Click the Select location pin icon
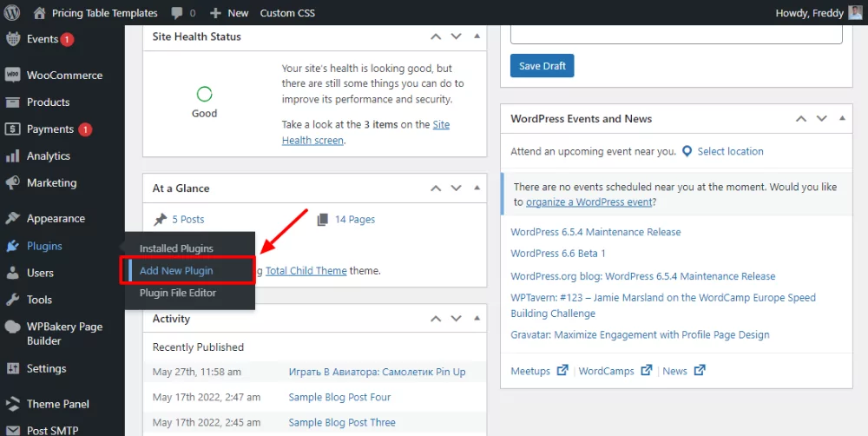 tap(687, 151)
